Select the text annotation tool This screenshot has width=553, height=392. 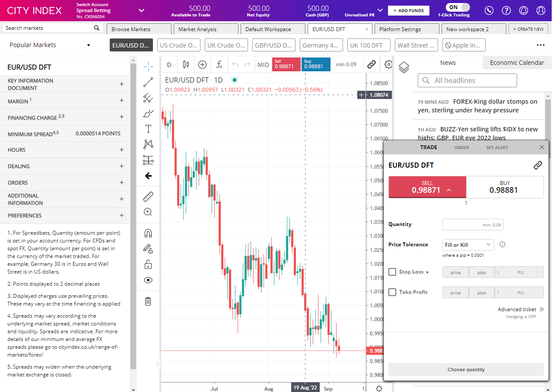pos(148,128)
